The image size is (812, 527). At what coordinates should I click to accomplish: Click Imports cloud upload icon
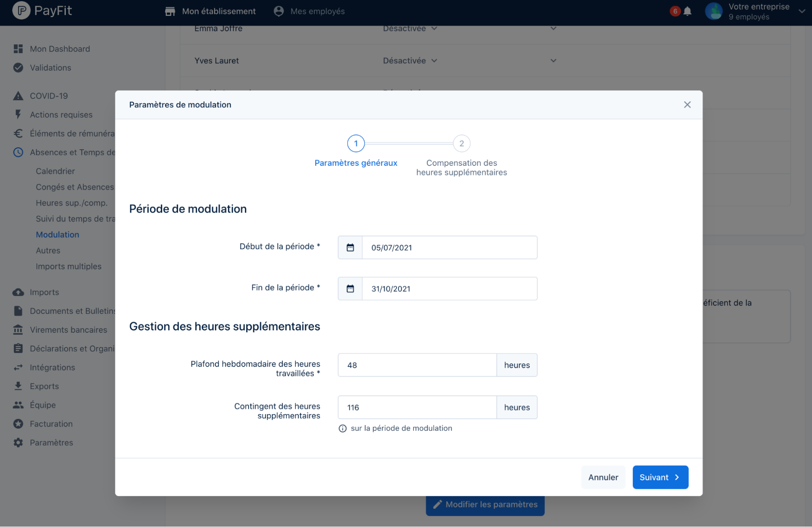18,292
